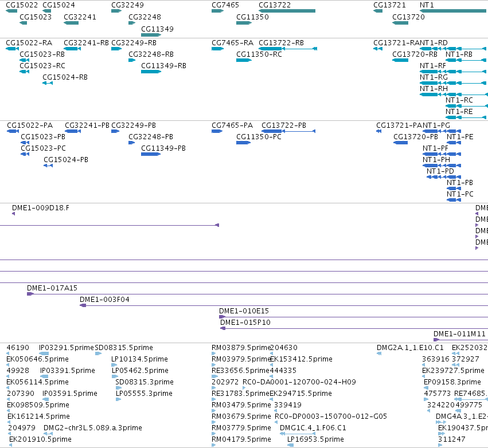Click transcript NT1-RB
This screenshot has height=448, width=488.
pos(459,54)
